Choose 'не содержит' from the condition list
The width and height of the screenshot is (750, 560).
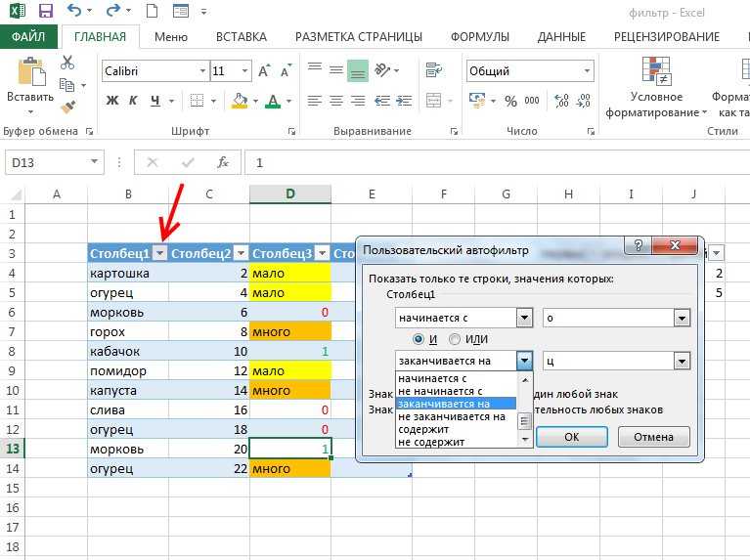[457, 443]
